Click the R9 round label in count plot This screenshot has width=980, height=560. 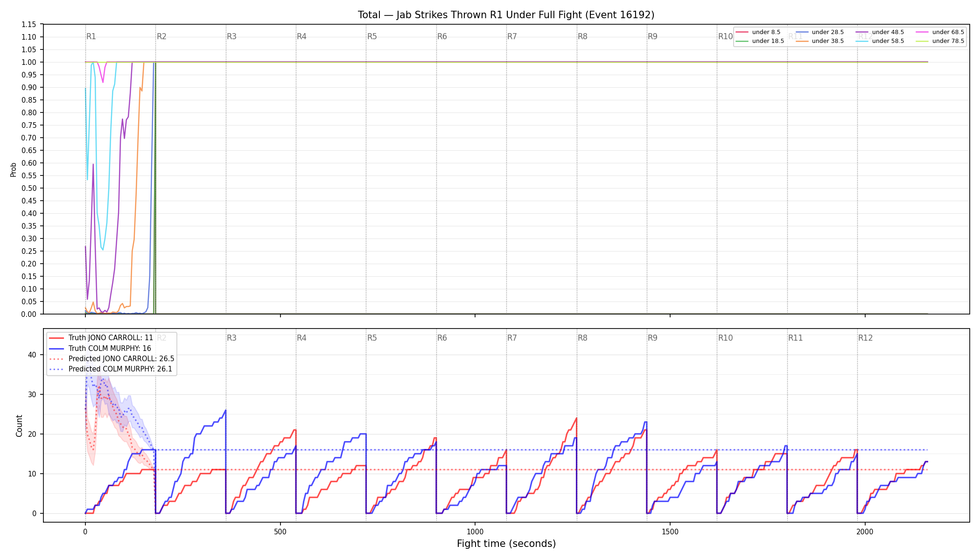pyautogui.click(x=652, y=338)
